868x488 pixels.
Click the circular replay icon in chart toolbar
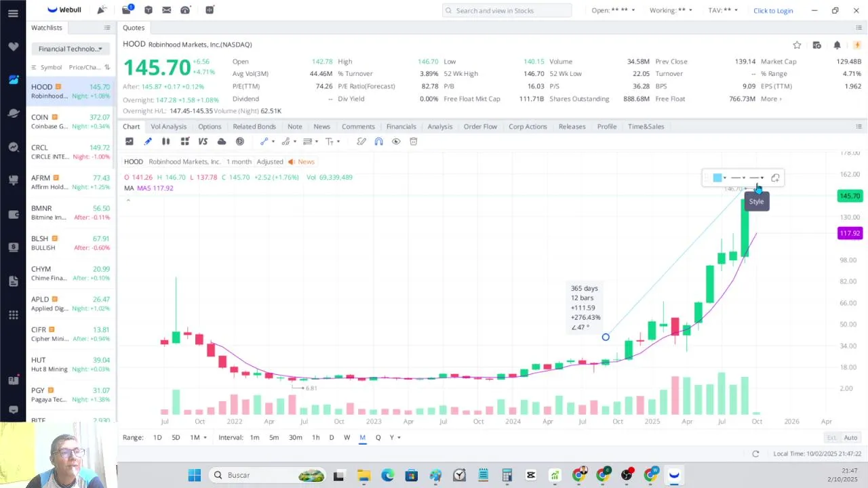240,141
